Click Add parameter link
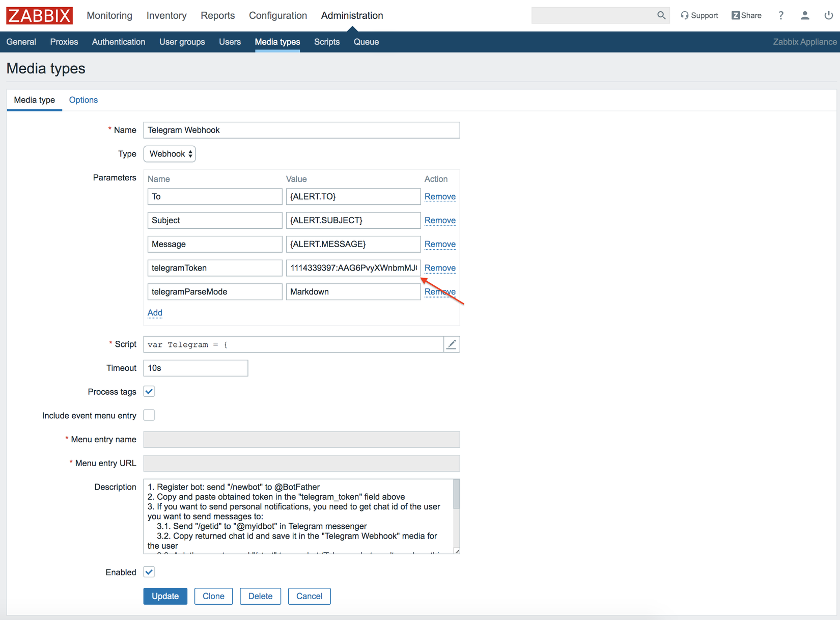The width and height of the screenshot is (840, 620). [x=155, y=313]
